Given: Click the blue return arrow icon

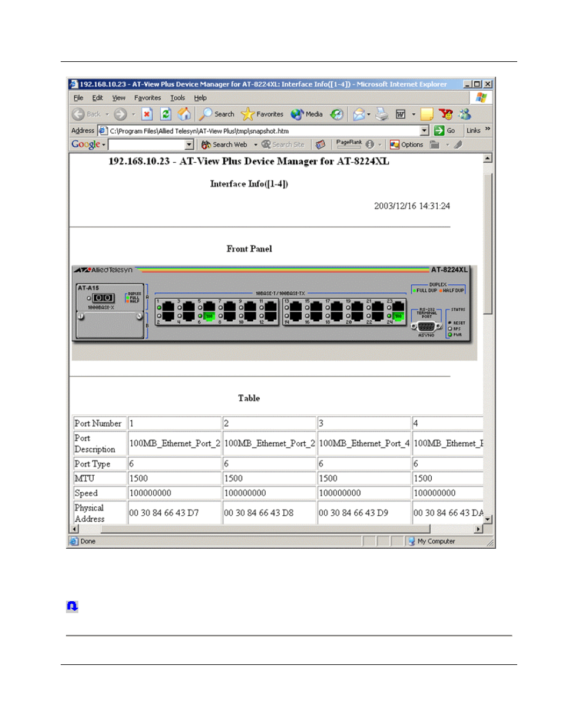Looking at the screenshot, I should (x=72, y=606).
